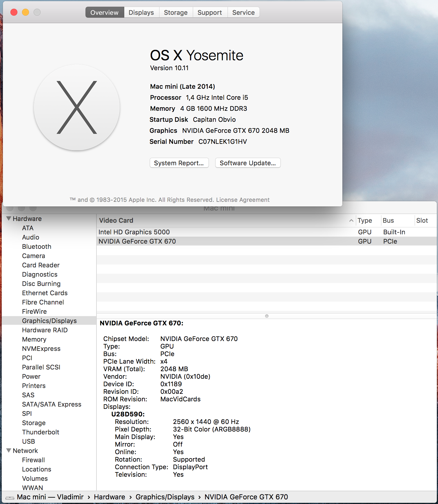
Task: Sort by the Video Card column header
Action: click(x=226, y=220)
